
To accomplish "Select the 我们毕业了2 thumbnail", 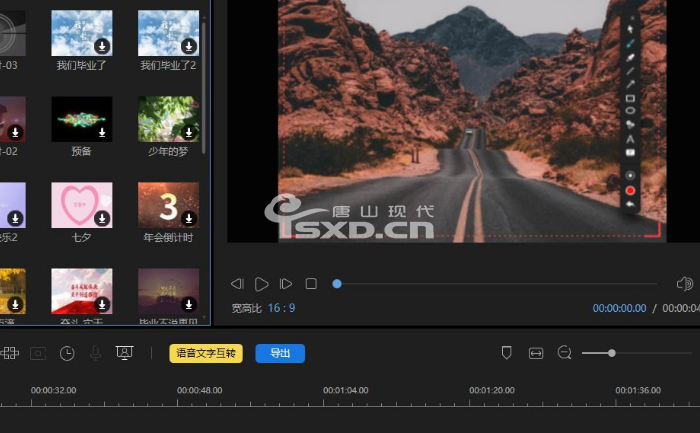I will pos(168,33).
